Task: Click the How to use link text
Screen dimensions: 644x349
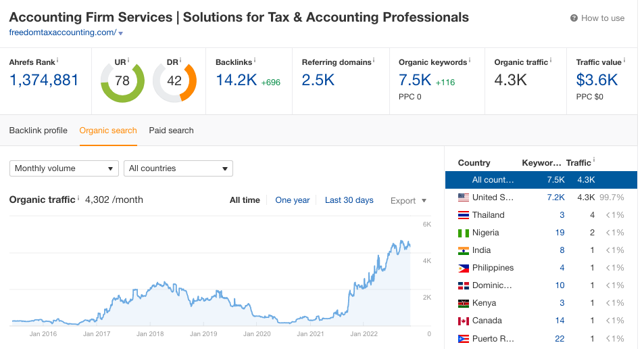Action: coord(603,18)
